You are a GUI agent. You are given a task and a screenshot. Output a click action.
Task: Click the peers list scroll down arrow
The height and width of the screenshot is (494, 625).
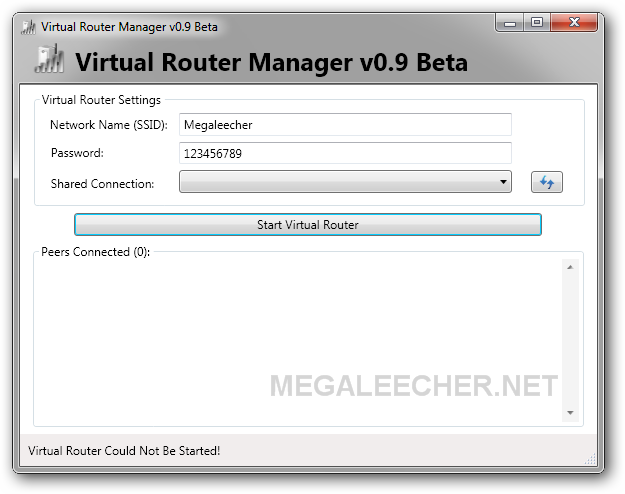point(570,413)
